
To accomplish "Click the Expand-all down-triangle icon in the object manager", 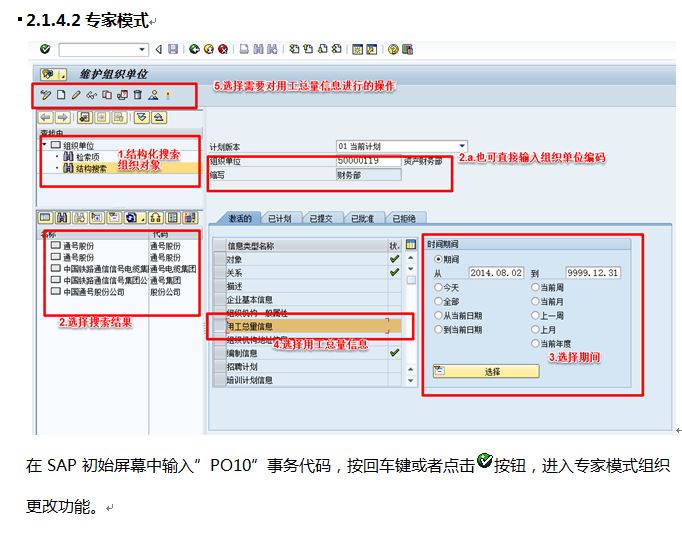I will pos(141,117).
